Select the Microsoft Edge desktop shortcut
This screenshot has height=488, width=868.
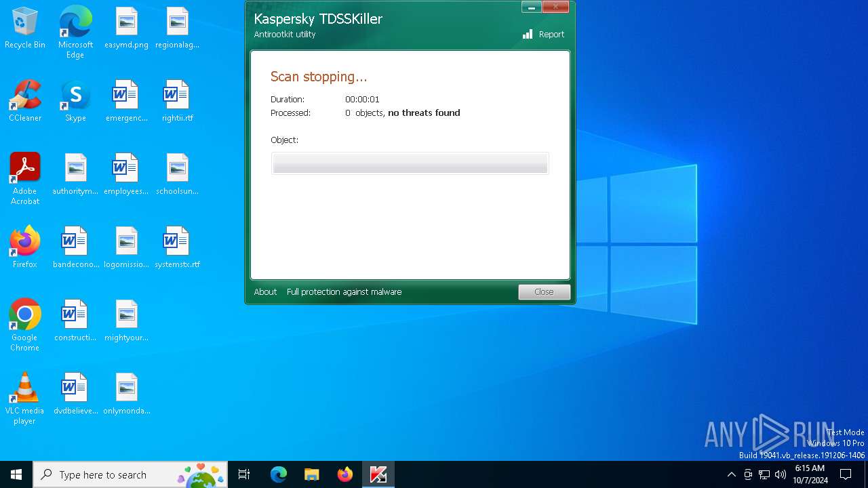[75, 33]
